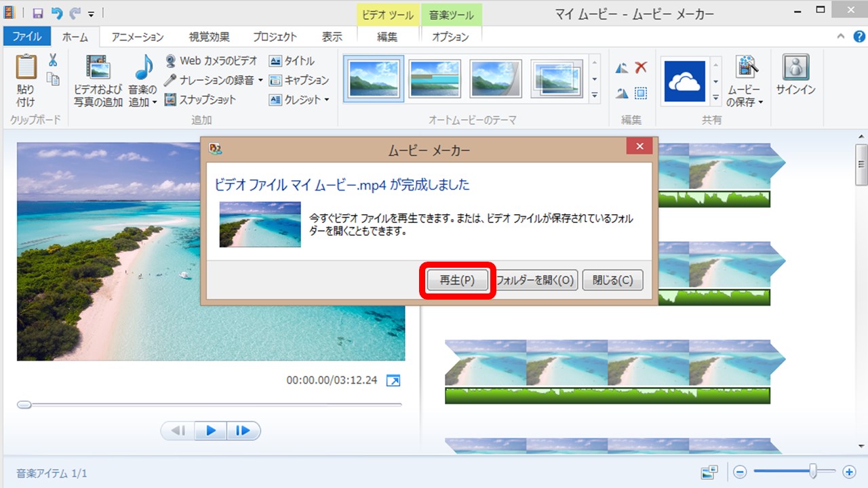Click the Add music note icon
Image resolution: width=868 pixels, height=488 pixels.
pos(143,68)
